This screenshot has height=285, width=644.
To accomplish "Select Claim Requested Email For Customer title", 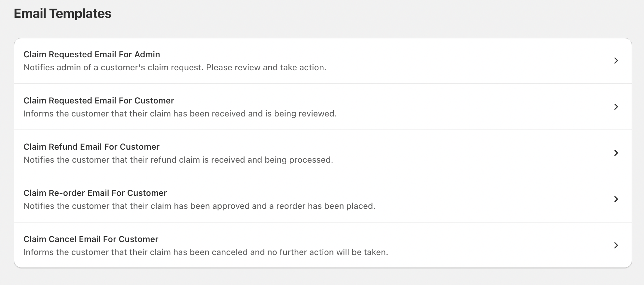I will coord(99,101).
